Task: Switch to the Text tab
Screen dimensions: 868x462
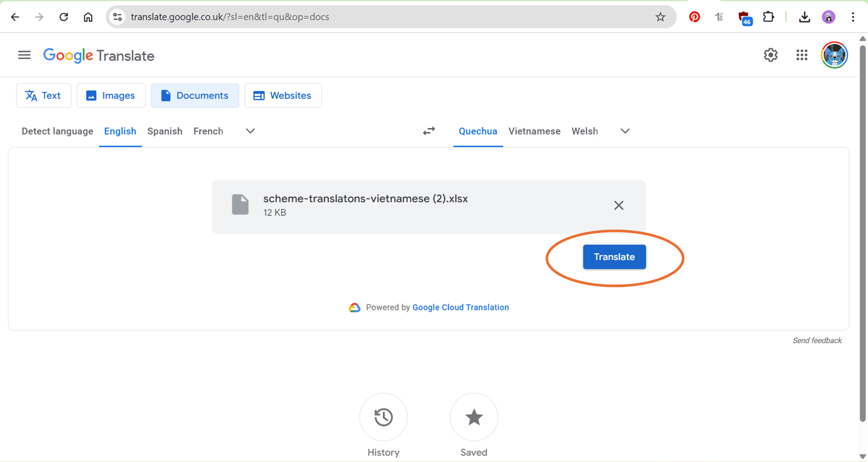Action: (x=44, y=95)
